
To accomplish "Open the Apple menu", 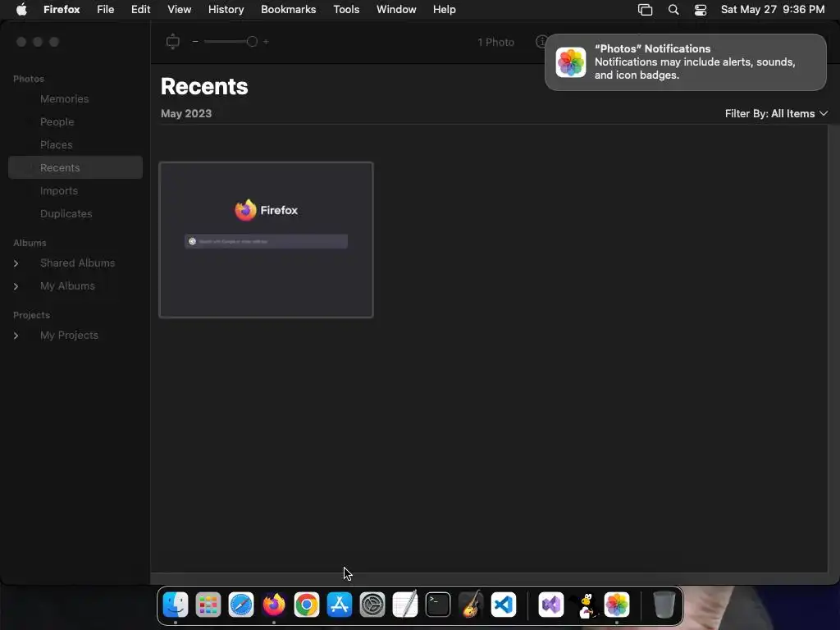I will (x=21, y=10).
